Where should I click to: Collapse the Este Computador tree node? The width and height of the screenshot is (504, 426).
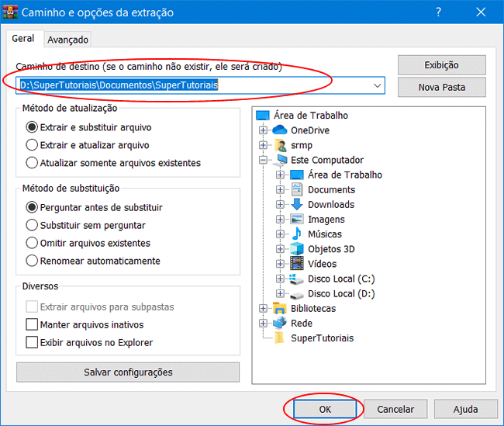point(264,161)
